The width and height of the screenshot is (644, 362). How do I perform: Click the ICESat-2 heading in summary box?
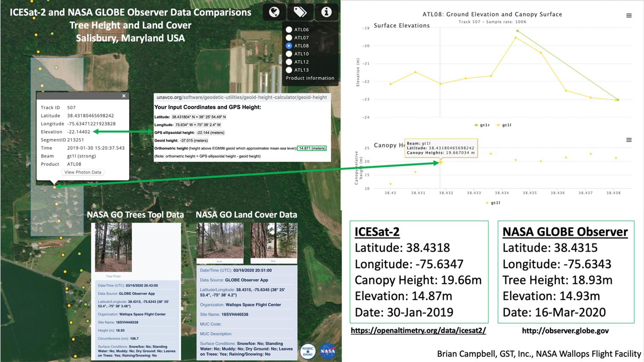click(377, 232)
